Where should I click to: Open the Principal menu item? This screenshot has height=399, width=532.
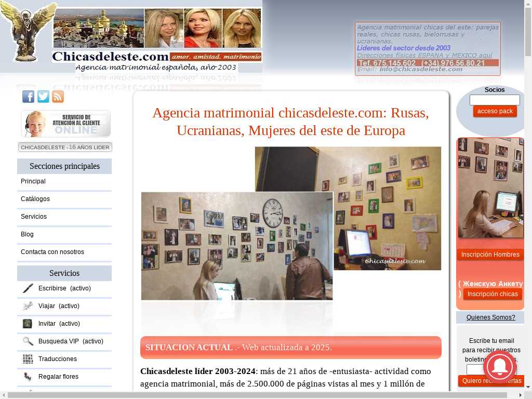coord(33,181)
